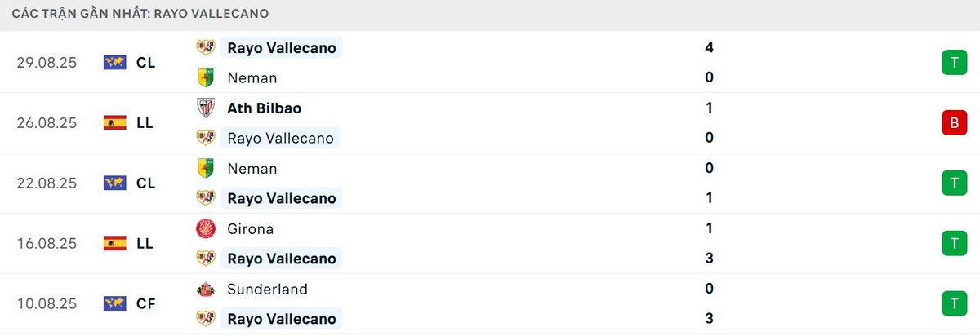Click the Girona club crest
The height and width of the screenshot is (336, 980).
tap(205, 228)
